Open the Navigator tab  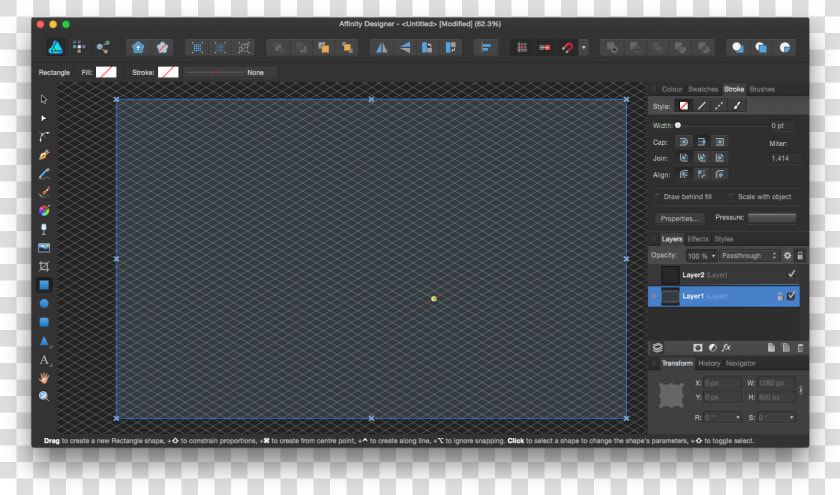click(x=741, y=363)
